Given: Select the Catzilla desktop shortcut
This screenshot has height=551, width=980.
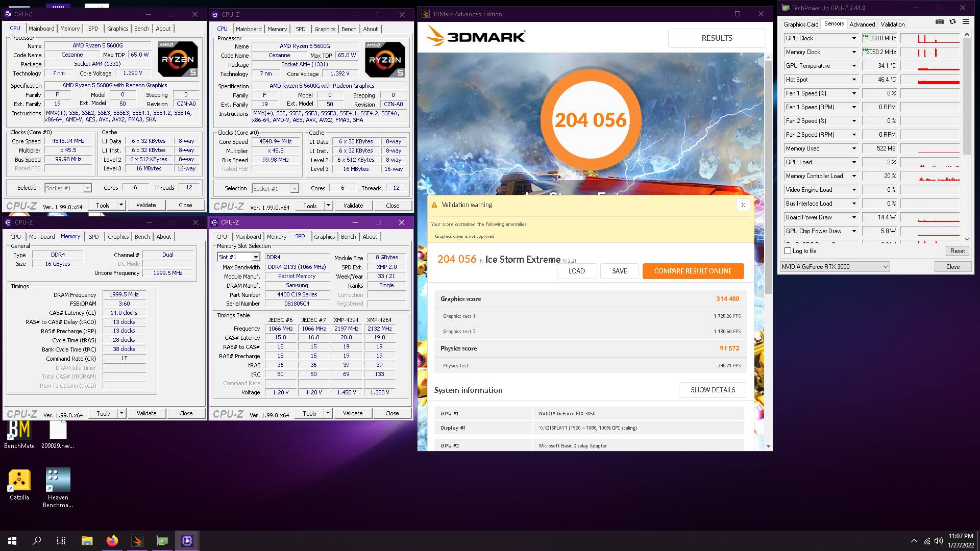Looking at the screenshot, I should [x=19, y=485].
